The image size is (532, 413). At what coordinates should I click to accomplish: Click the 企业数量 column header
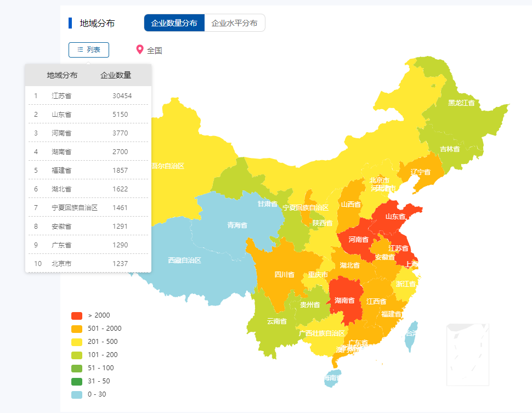coord(116,75)
